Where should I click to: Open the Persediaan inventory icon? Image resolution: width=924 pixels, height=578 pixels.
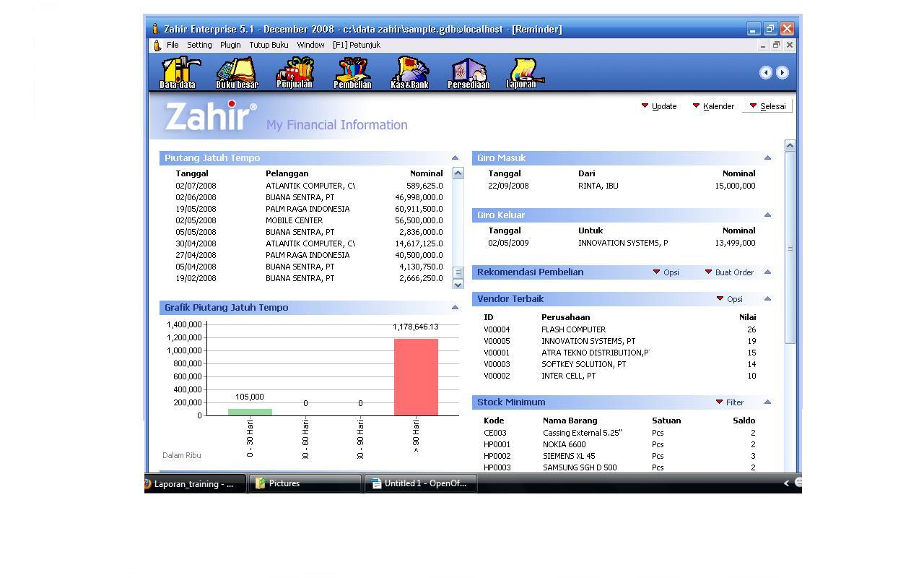pyautogui.click(x=468, y=73)
